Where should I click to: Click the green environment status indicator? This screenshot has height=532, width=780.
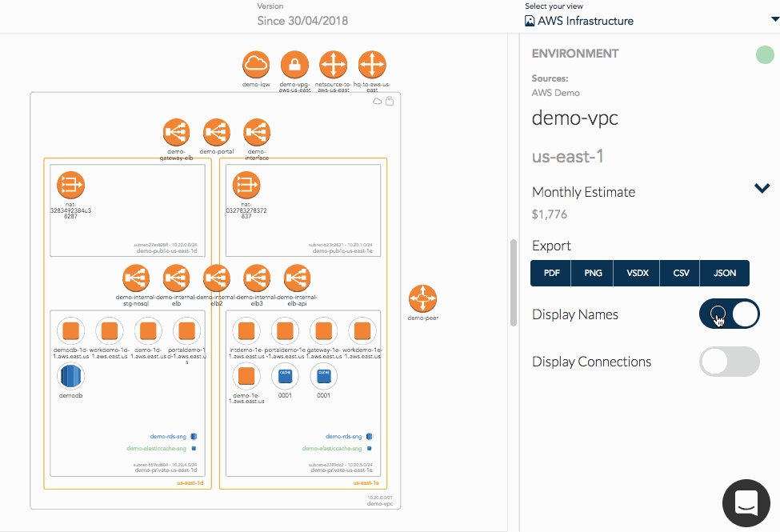click(x=765, y=54)
